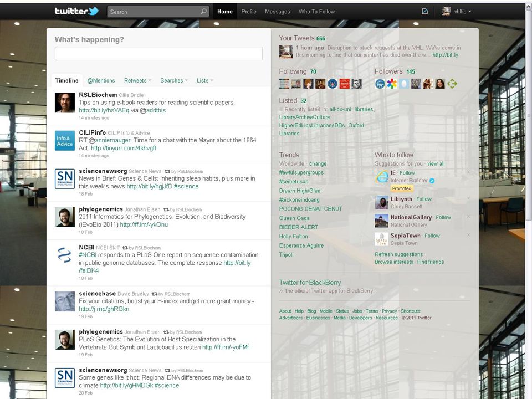Click the NCBI logo avatar
This screenshot has width=532, height=399.
65,255
